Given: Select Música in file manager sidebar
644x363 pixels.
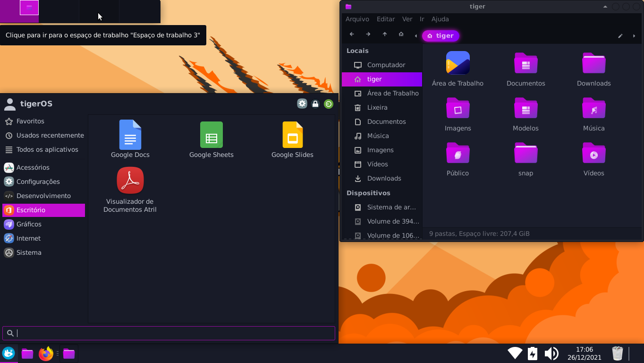Looking at the screenshot, I should click(382, 136).
